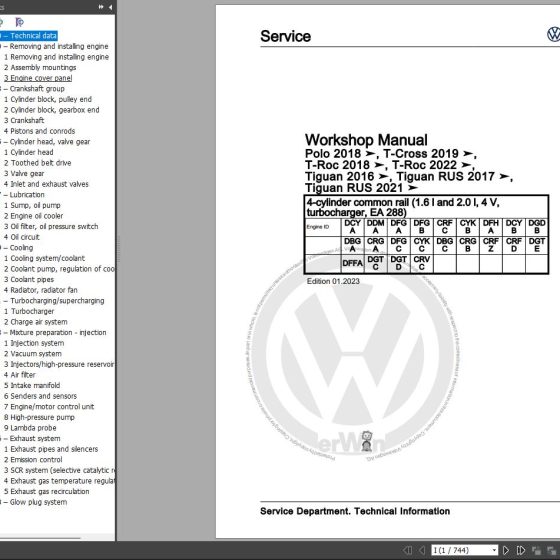Open '2 Engine oil cooler' bookmark
This screenshot has width=560, height=560.
coord(34,216)
